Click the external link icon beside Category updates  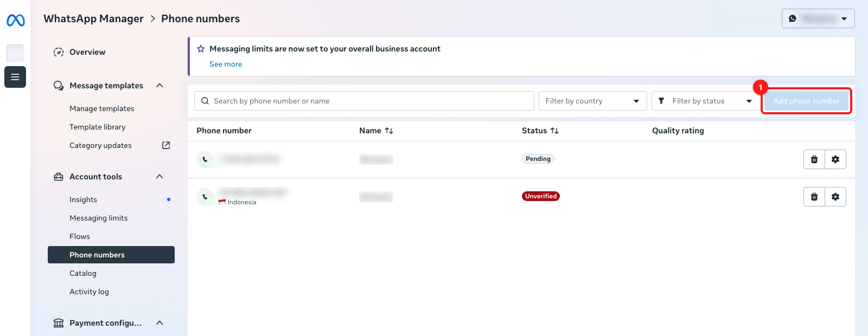(x=166, y=145)
